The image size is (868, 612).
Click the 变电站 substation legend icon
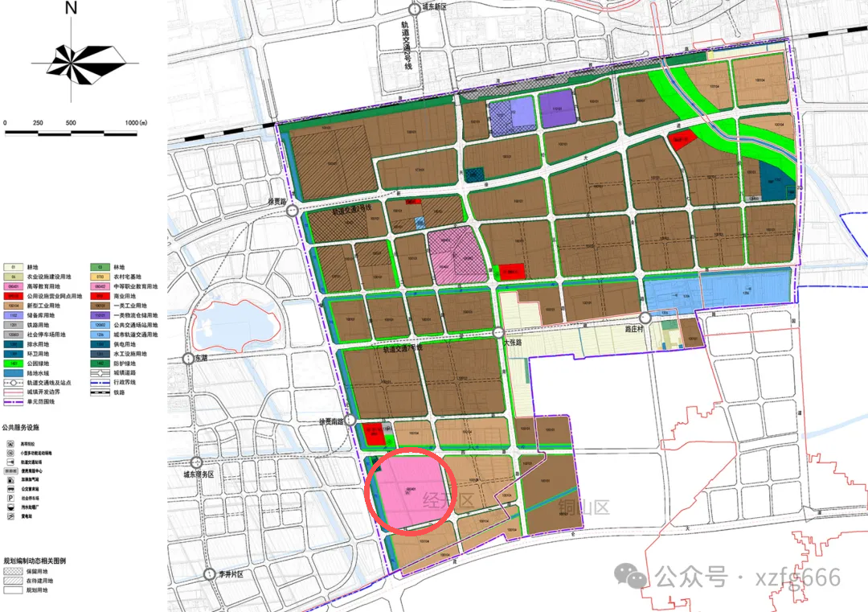[10, 516]
